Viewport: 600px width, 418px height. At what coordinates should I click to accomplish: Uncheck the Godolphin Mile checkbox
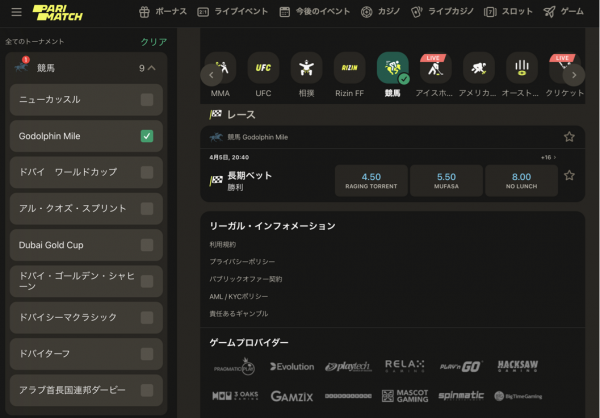pos(147,136)
